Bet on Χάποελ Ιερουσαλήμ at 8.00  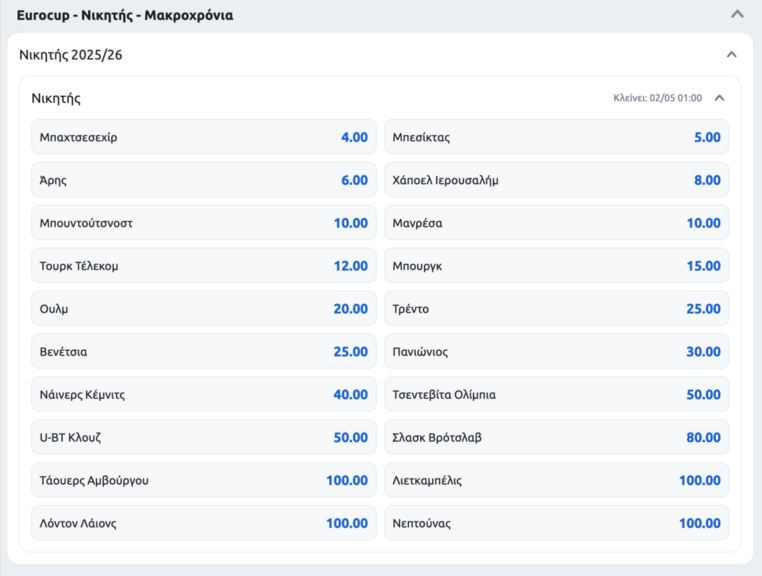tap(556, 181)
